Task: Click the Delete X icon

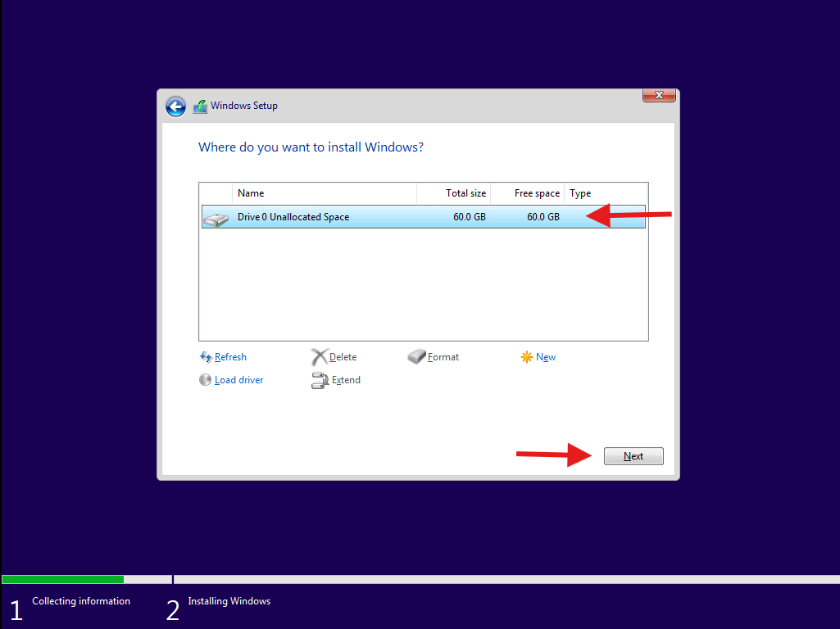Action: 320,357
